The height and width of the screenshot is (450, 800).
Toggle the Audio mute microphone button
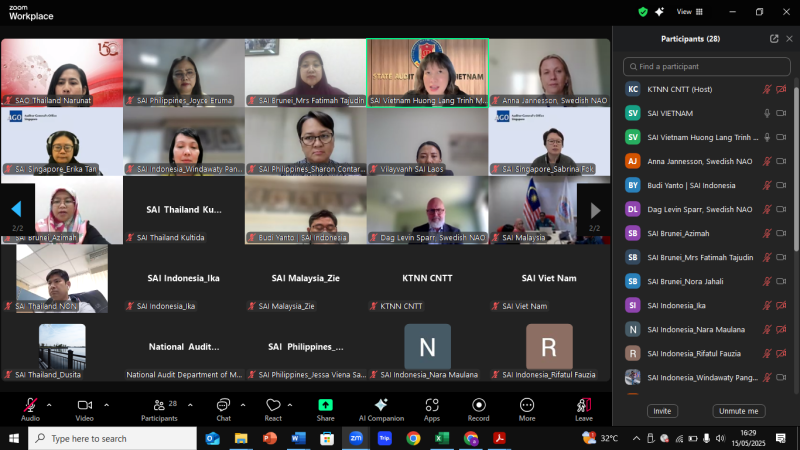[30, 405]
